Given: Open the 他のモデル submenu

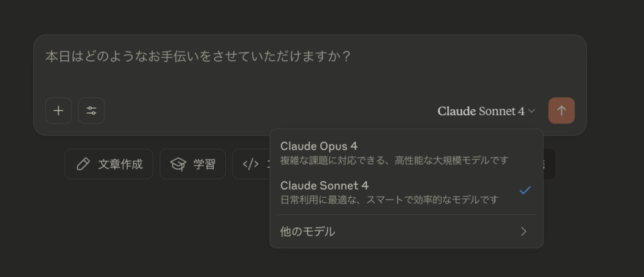Looking at the screenshot, I should click(407, 231).
